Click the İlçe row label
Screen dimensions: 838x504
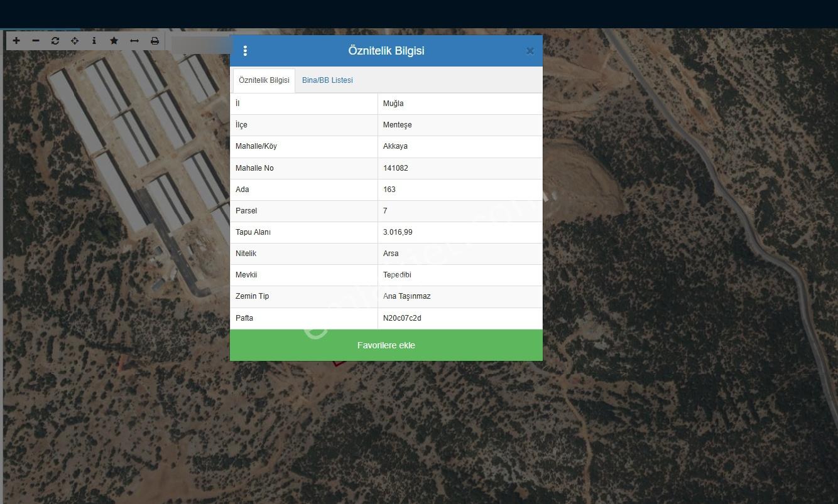pyautogui.click(x=241, y=125)
